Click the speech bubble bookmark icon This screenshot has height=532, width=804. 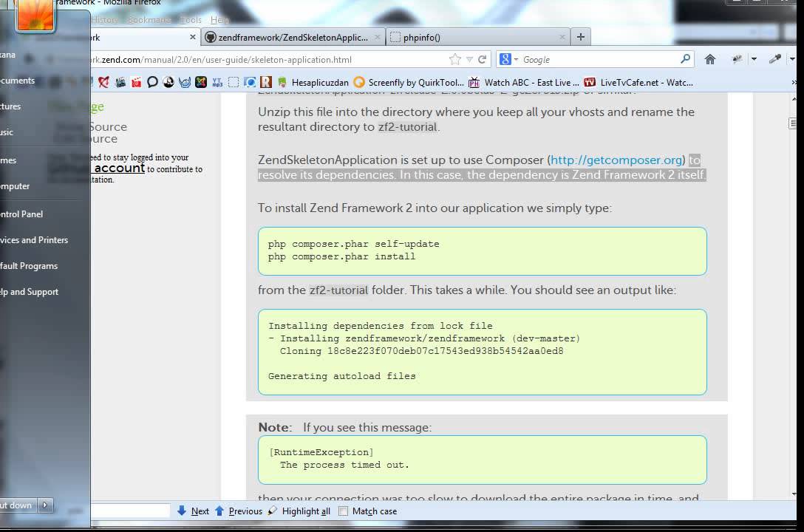[x=152, y=82]
